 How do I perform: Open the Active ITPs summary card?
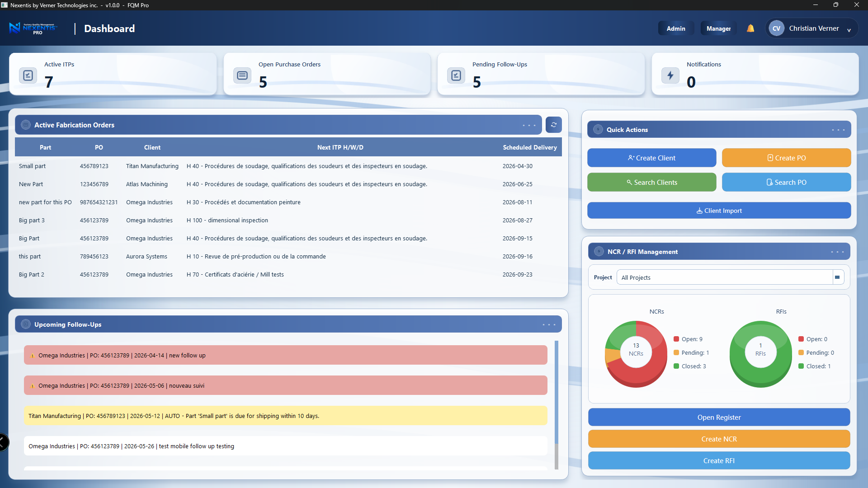tap(113, 74)
